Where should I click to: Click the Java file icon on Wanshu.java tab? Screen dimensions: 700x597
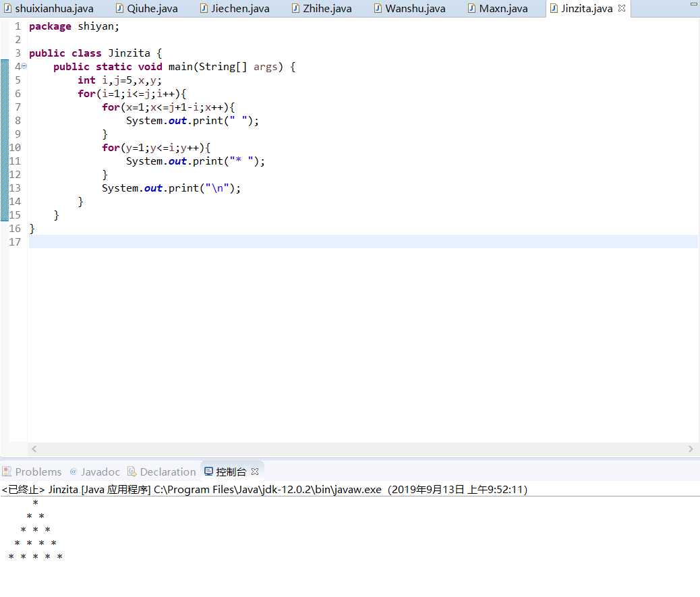[x=378, y=9]
